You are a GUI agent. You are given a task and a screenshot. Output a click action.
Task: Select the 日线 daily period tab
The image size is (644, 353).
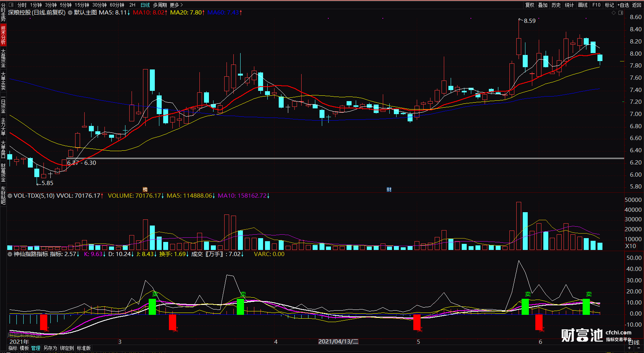pos(145,5)
